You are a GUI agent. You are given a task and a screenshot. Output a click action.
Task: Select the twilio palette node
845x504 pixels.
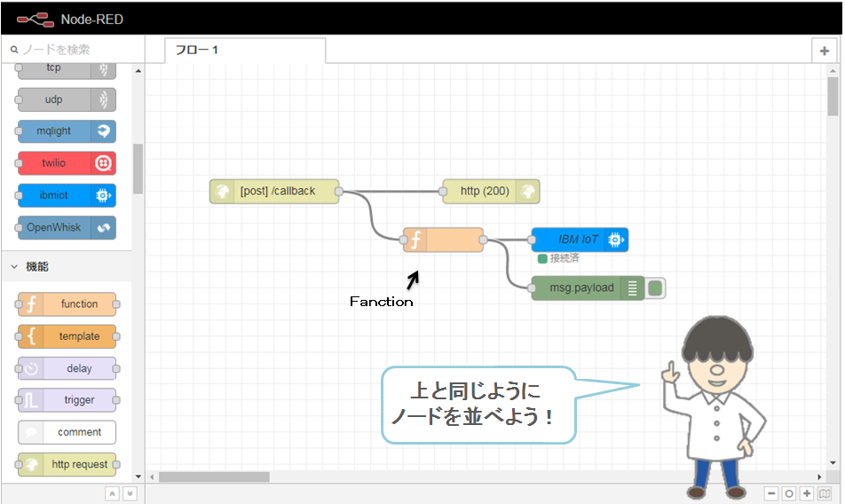point(67,163)
